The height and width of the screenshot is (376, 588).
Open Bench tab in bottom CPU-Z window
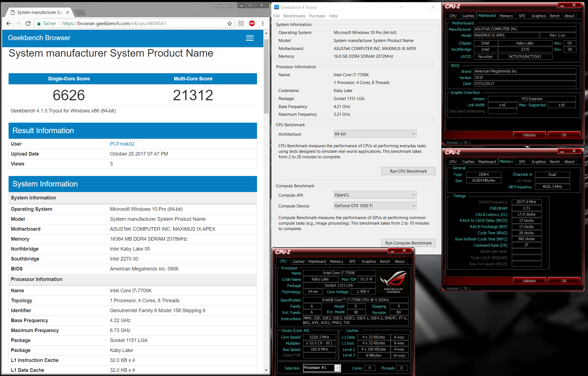[385, 261]
